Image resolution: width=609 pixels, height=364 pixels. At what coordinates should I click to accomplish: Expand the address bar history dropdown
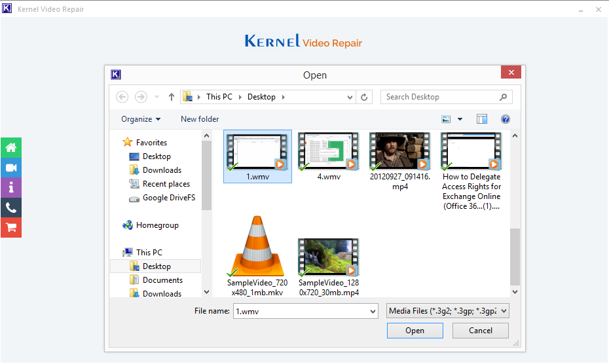click(350, 97)
